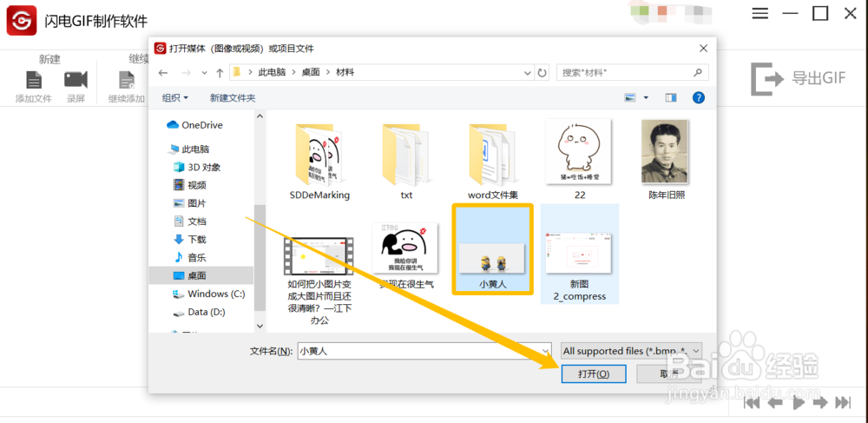Step to next frame arrow
Viewport: 868px width, 423px height.
coord(820,402)
